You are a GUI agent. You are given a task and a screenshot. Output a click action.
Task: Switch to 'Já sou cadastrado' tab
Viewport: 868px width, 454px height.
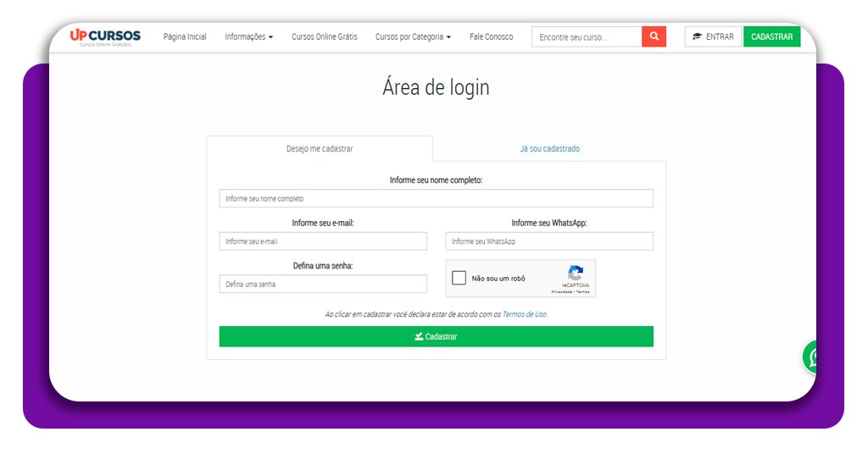point(549,149)
